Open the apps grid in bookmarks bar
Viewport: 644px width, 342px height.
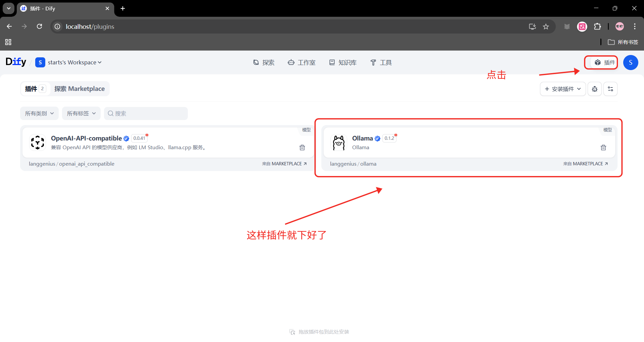8,42
